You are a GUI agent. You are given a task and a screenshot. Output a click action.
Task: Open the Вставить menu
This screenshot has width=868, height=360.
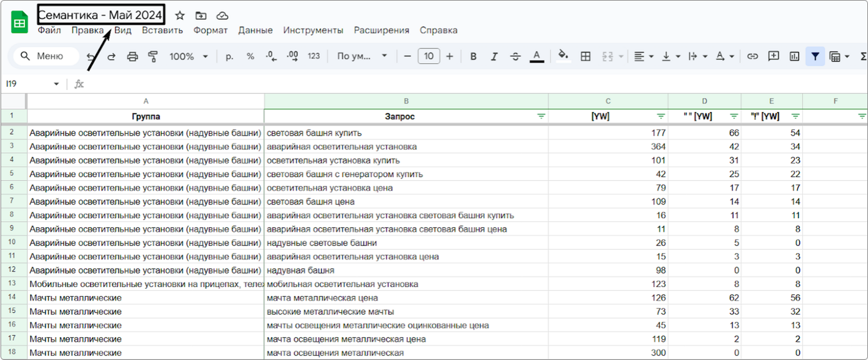(x=162, y=30)
